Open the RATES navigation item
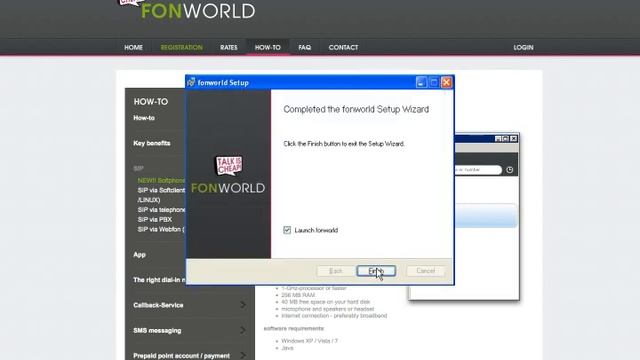The height and width of the screenshot is (360, 640). (229, 47)
